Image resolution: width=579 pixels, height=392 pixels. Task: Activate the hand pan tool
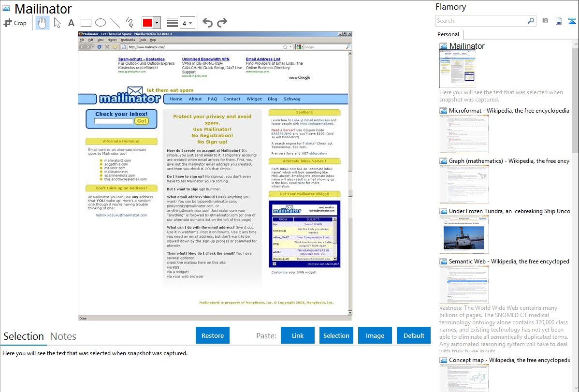pos(42,23)
